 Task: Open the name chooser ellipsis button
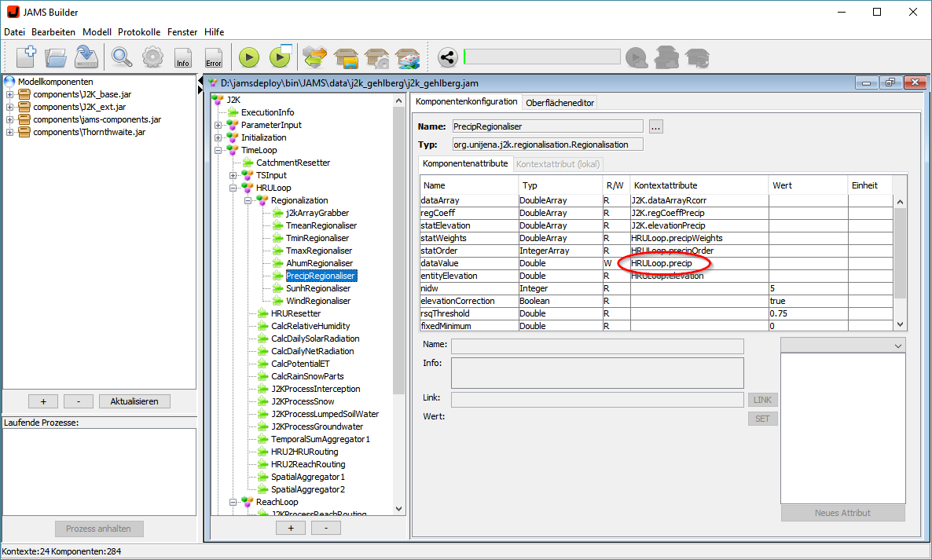(x=655, y=126)
